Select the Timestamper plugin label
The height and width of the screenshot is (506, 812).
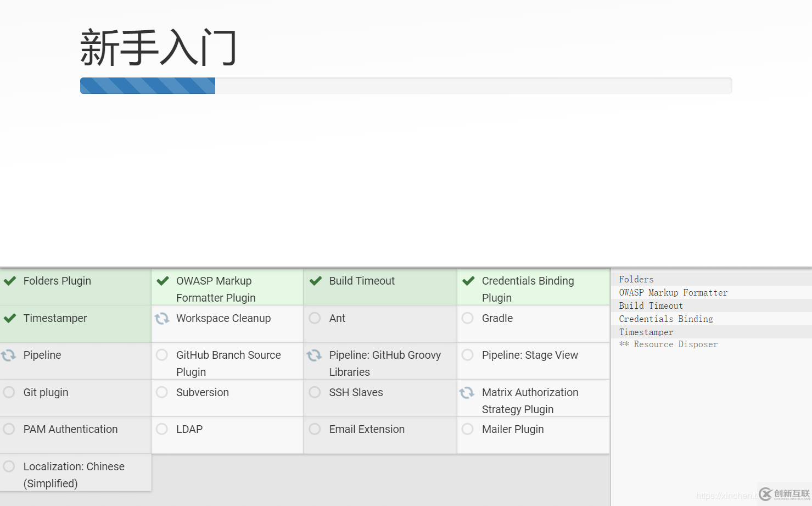55,318
